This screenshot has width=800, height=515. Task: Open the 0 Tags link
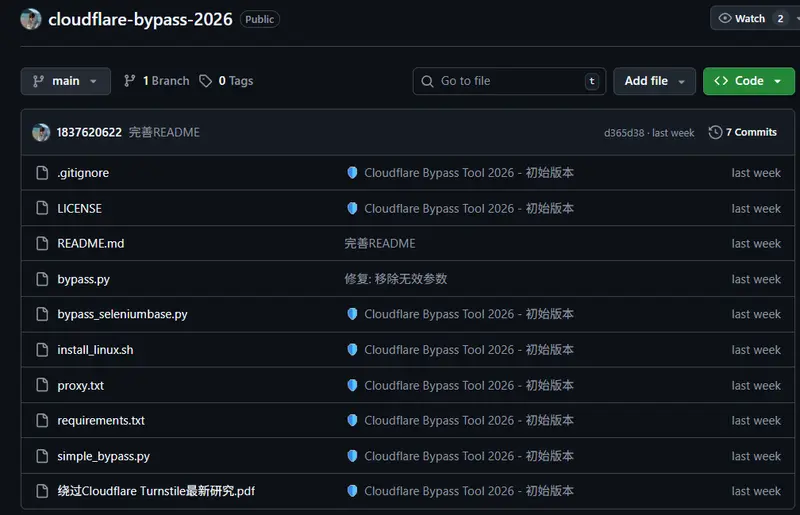[x=227, y=81]
